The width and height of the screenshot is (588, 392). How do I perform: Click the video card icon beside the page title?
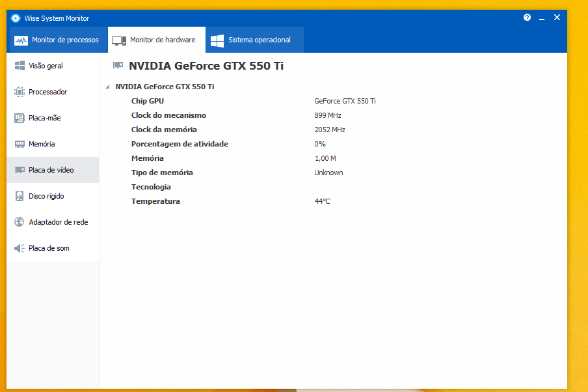click(x=118, y=65)
